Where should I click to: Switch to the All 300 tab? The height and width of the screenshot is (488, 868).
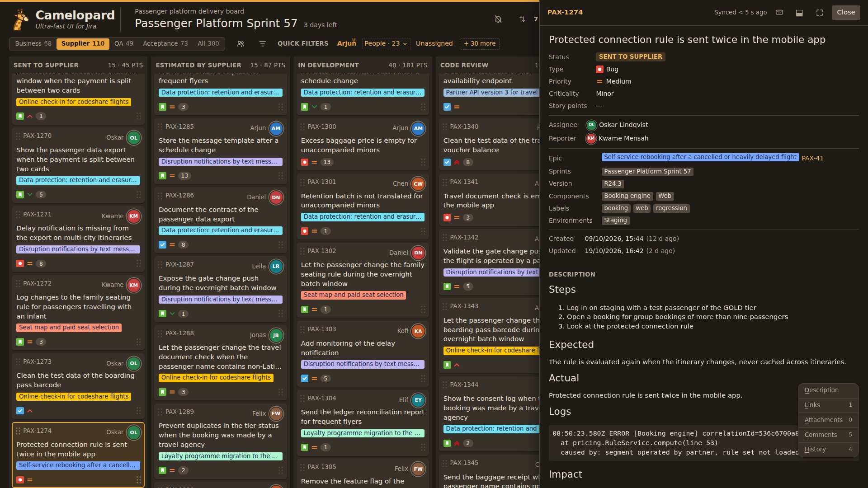click(208, 43)
